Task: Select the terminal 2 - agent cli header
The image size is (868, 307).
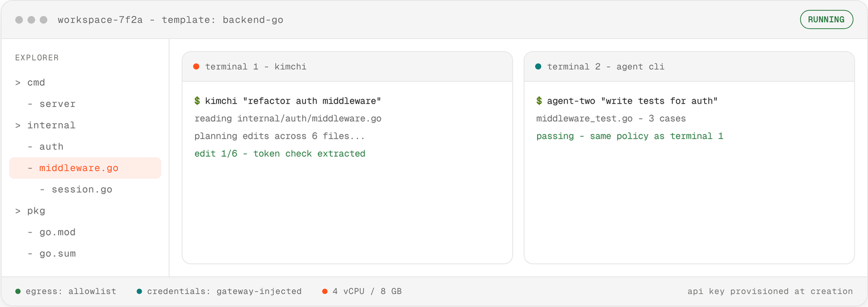Action: (689, 67)
